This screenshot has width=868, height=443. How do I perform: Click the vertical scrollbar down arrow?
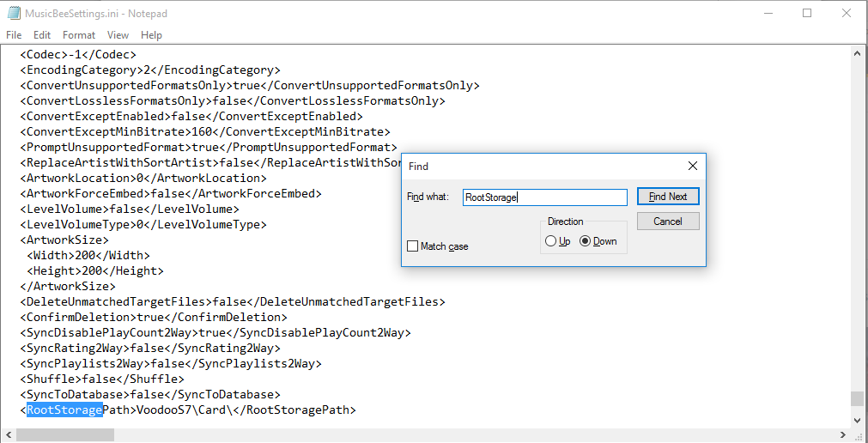(x=858, y=419)
